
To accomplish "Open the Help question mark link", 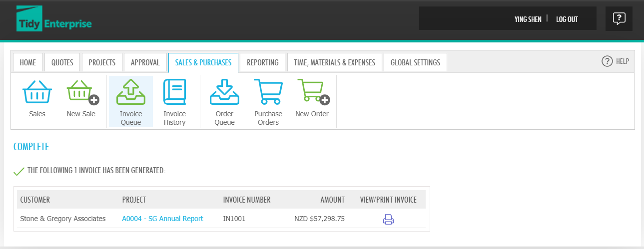I will click(615, 61).
